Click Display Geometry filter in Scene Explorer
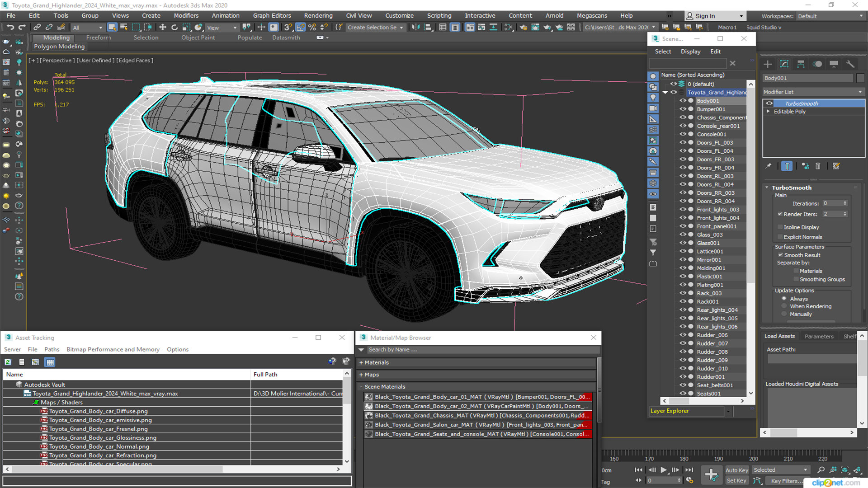The height and width of the screenshot is (488, 868). 653,76
